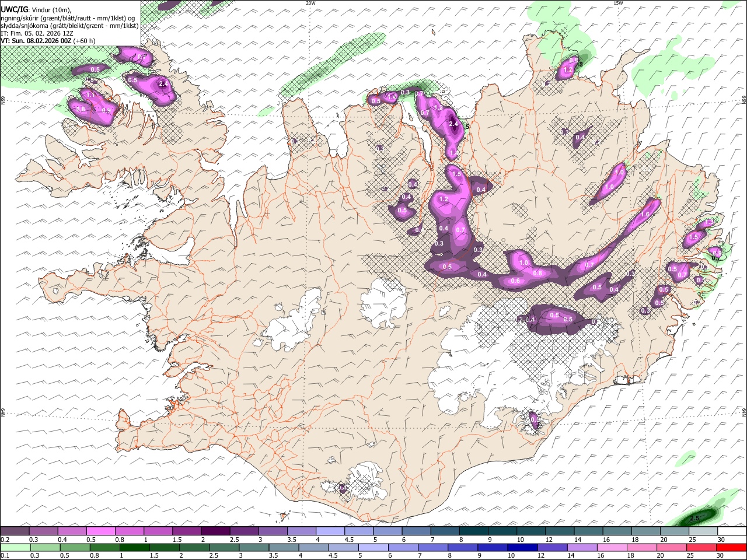Click the lower-row swatch between 2 and 2.5
The height and width of the screenshot is (560, 747).
(x=193, y=547)
